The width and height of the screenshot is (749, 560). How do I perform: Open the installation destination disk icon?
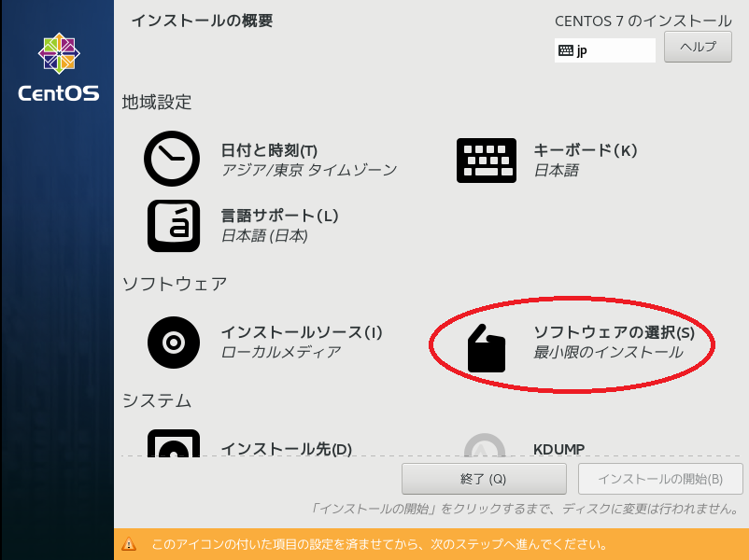[174, 443]
